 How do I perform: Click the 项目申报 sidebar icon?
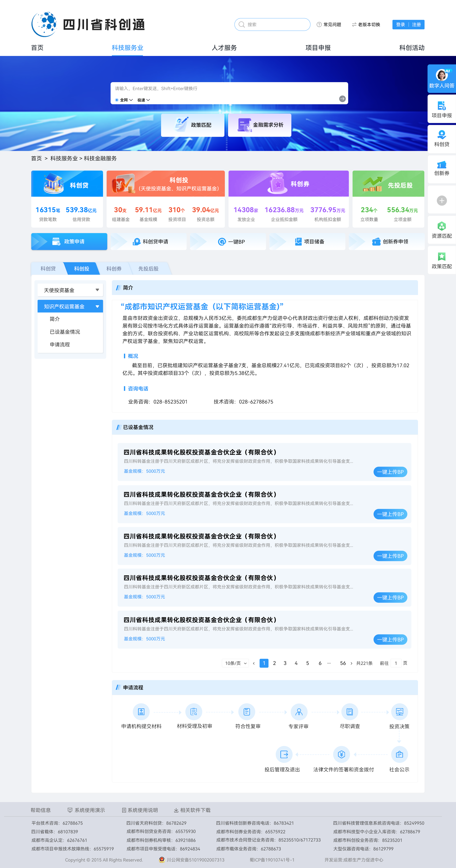coord(441,106)
